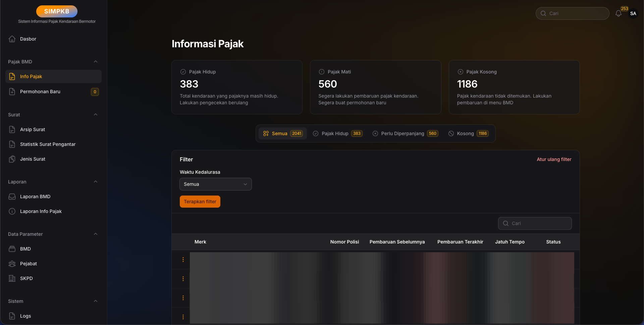Go to Dasbor in the sidebar
The height and width of the screenshot is (325, 644).
[x=53, y=39]
